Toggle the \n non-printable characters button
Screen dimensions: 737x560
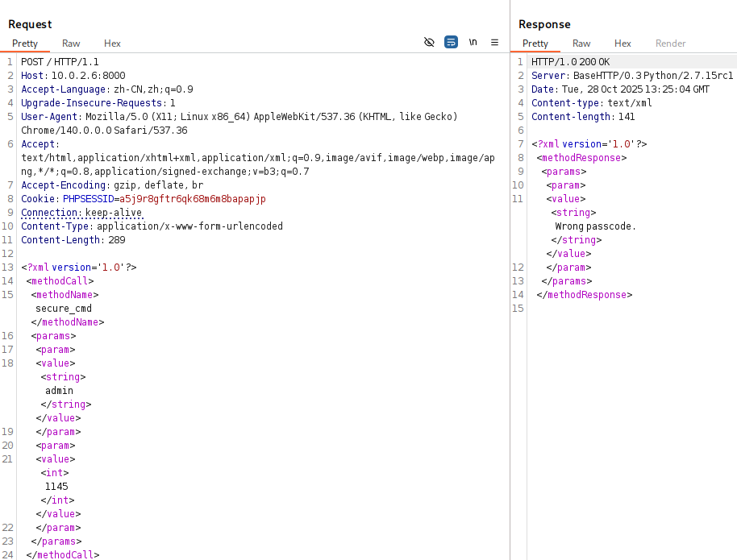[x=473, y=43]
